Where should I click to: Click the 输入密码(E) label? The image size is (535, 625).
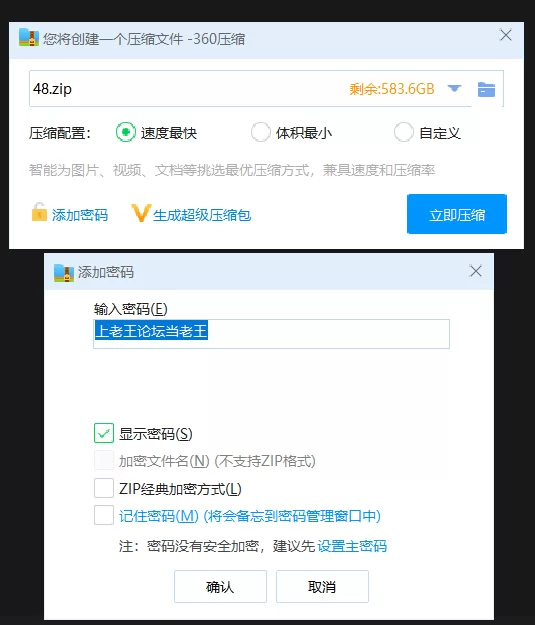tap(131, 309)
